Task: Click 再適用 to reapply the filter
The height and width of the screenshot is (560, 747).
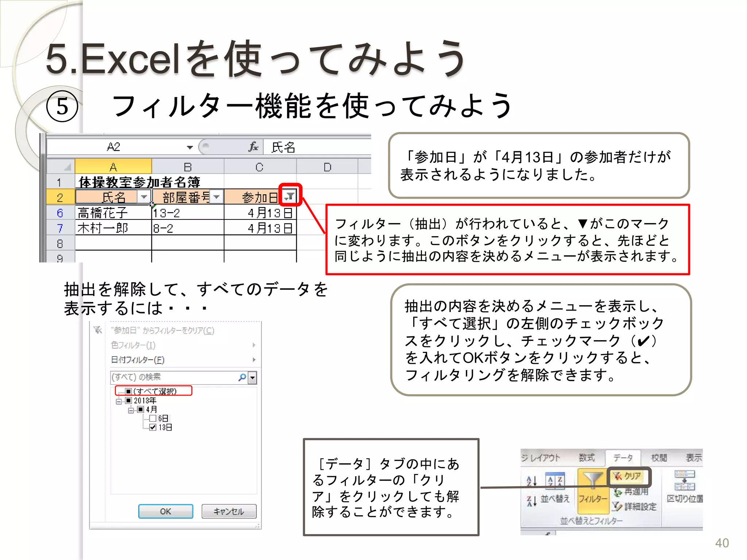Action: (631, 492)
